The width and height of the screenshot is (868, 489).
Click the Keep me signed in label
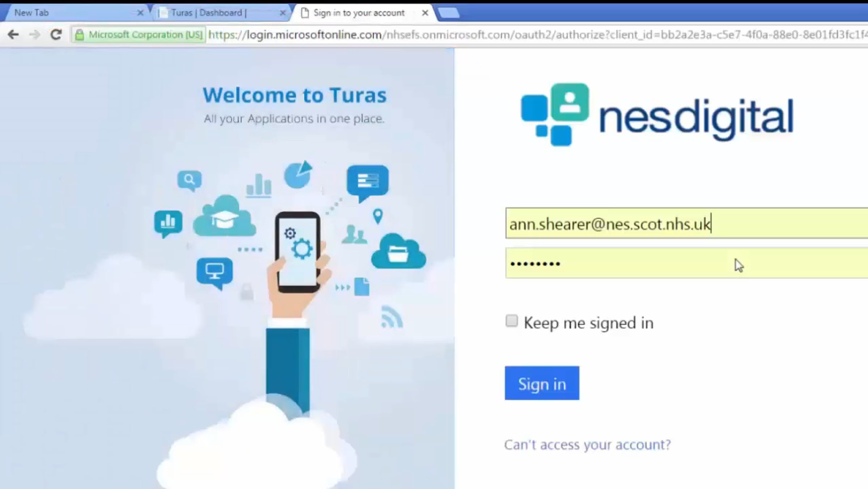(588, 323)
